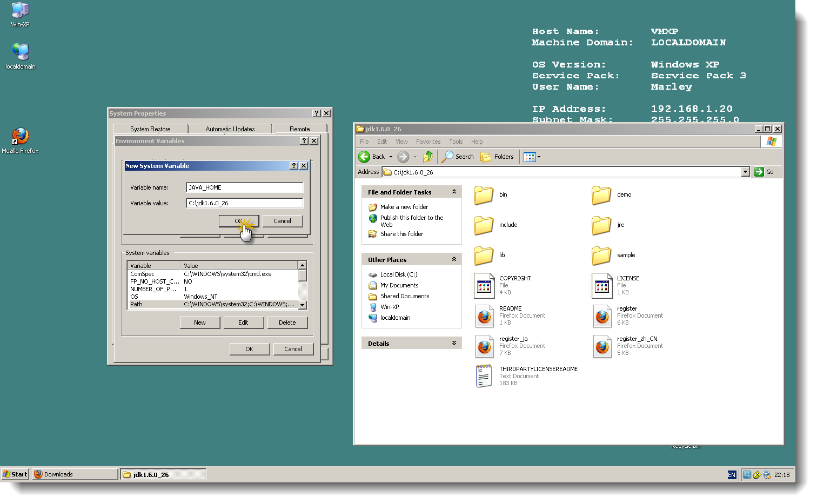Screen dimensions: 817x504
Task: Open the README Firefox document
Action: tap(484, 316)
